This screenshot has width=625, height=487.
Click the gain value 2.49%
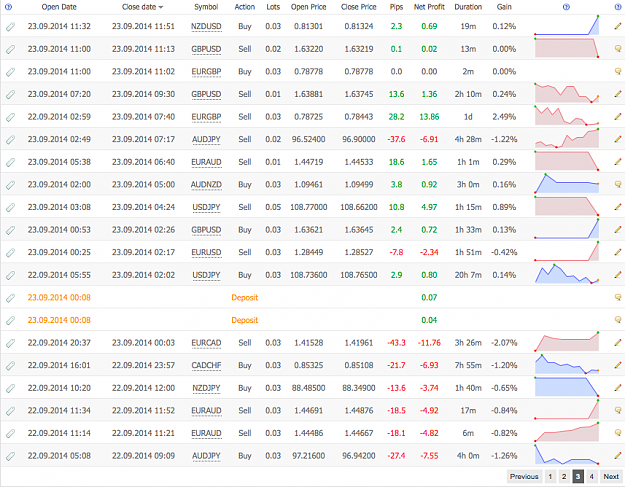[504, 117]
